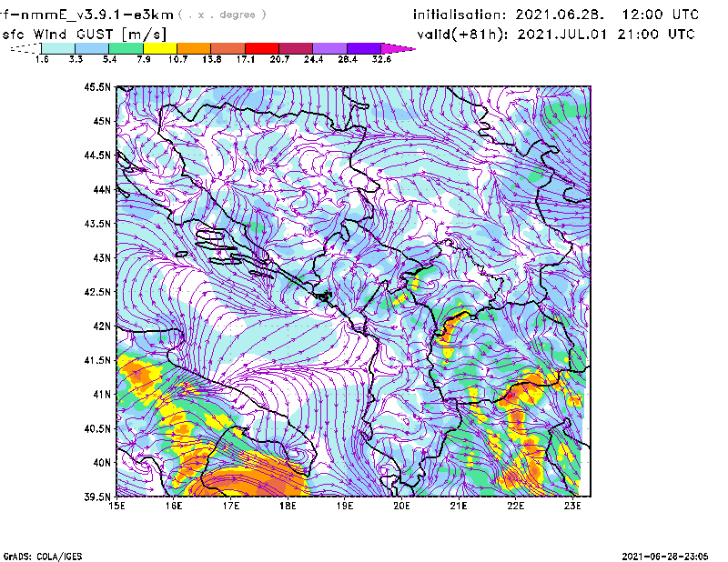
Task: Click the 40.5N latitude label
Action: pyautogui.click(x=97, y=428)
